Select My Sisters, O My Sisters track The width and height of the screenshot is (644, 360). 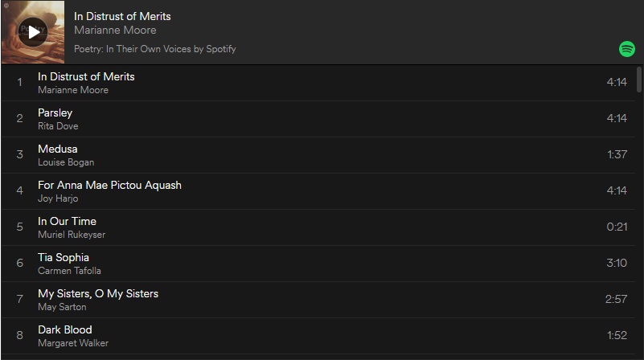tap(318, 300)
